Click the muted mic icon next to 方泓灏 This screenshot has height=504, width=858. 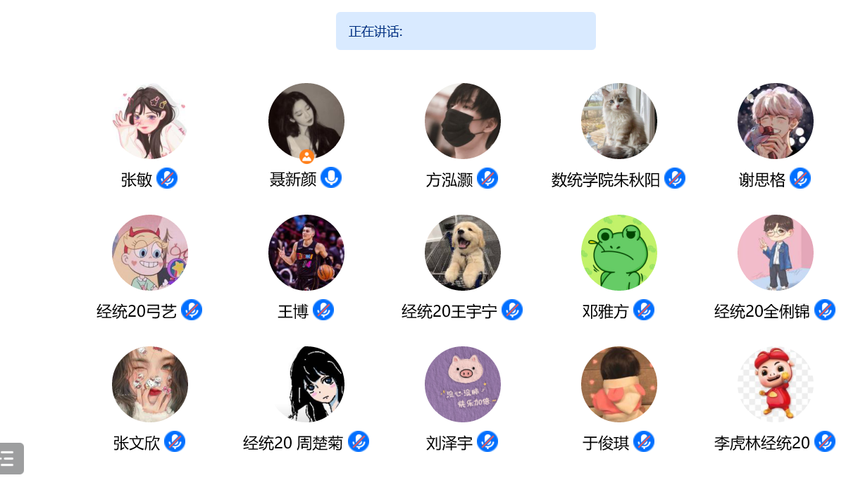tap(487, 178)
